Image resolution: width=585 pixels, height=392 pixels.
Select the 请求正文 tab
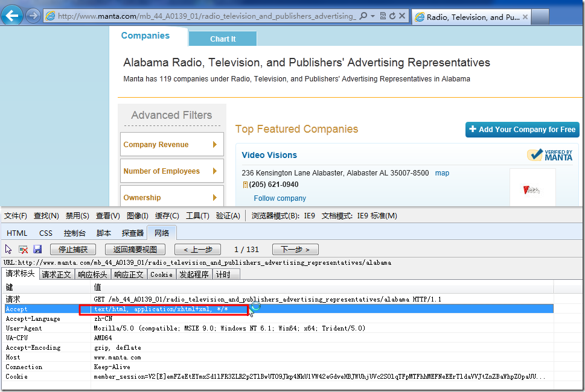pyautogui.click(x=56, y=274)
